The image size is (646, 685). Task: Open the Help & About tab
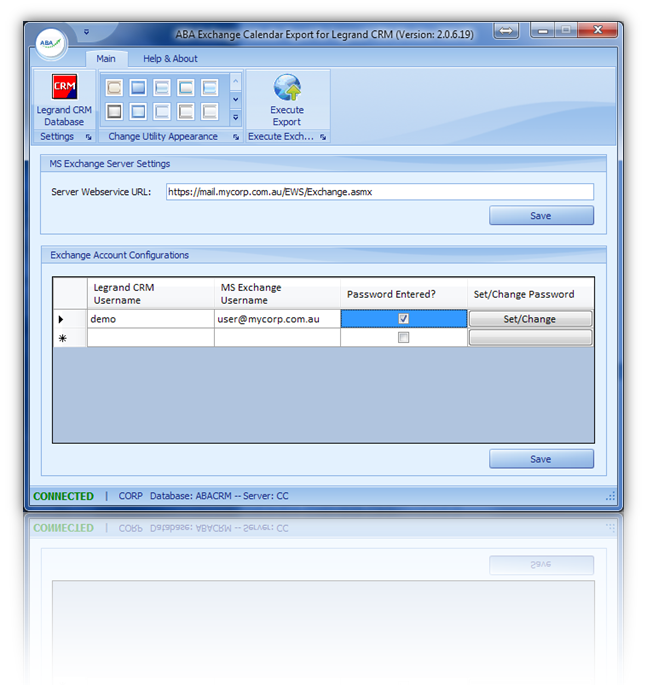(x=170, y=59)
